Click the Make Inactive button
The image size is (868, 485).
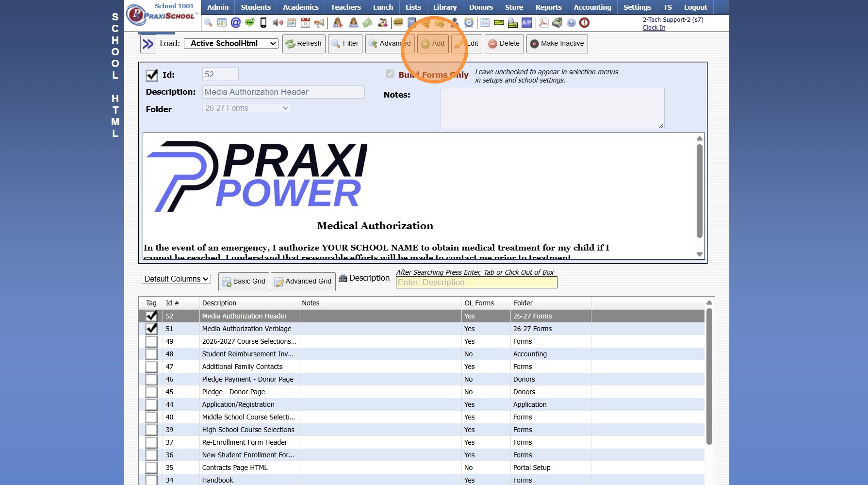pyautogui.click(x=557, y=44)
